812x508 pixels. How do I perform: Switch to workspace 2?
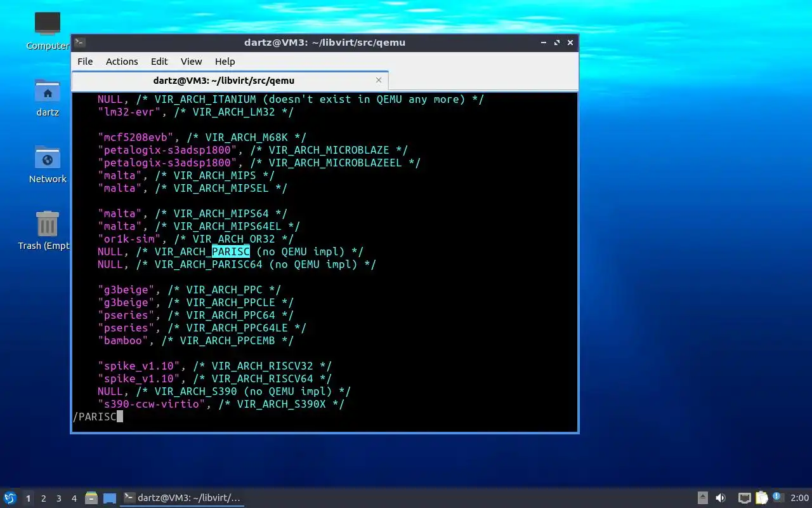tap(43, 498)
